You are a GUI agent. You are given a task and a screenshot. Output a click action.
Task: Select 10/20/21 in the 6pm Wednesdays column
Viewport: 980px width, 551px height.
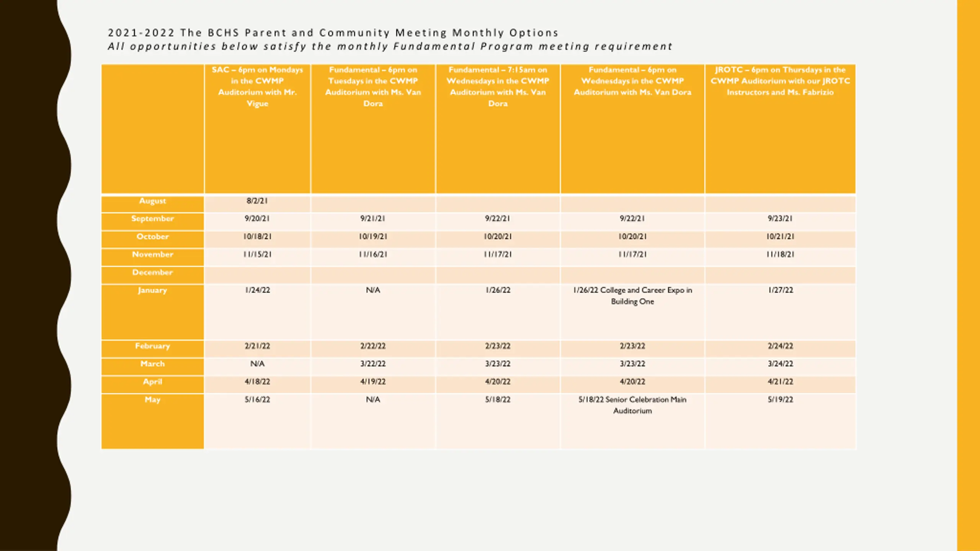click(x=632, y=240)
